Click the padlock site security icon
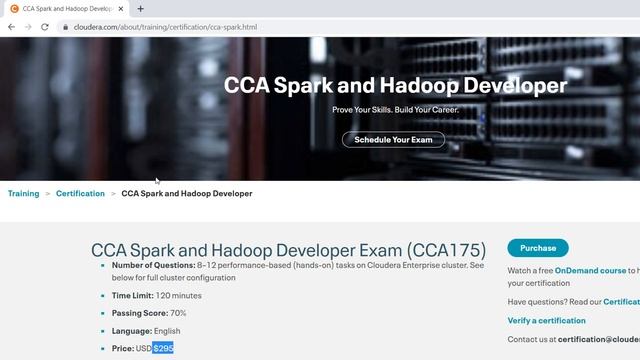This screenshot has height=360, width=640. [65, 27]
